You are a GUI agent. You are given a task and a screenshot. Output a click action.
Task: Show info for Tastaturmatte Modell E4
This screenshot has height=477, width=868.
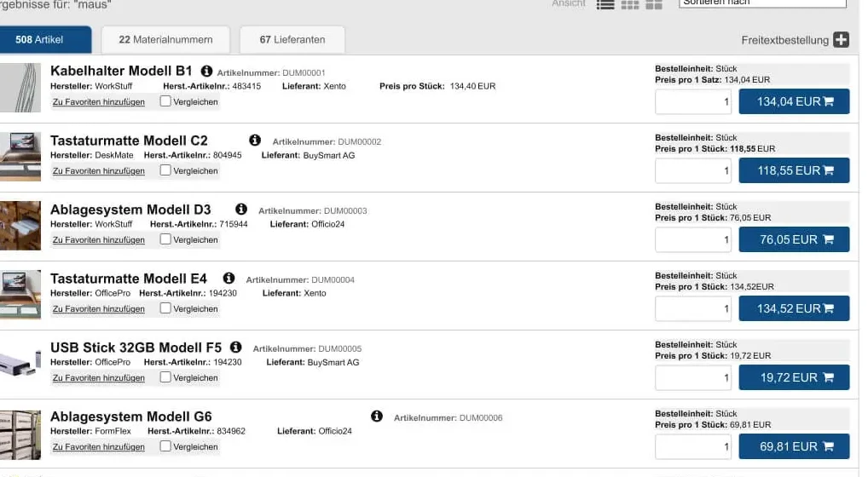point(229,278)
